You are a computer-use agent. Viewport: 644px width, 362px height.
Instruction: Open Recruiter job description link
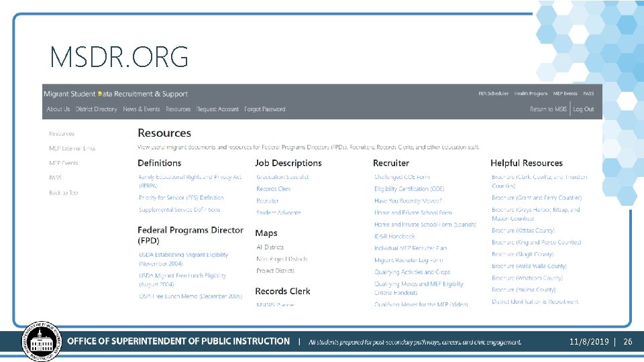(268, 200)
